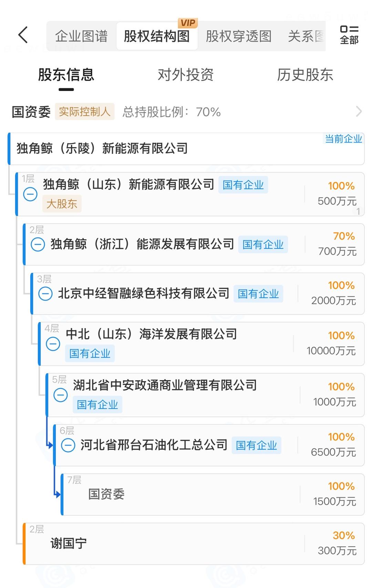
Task: Tap the 实际控制人 tag
Action: (x=84, y=112)
